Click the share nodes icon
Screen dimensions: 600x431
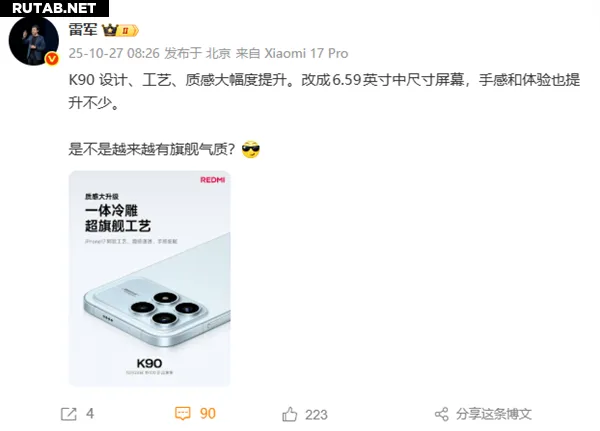click(442, 414)
